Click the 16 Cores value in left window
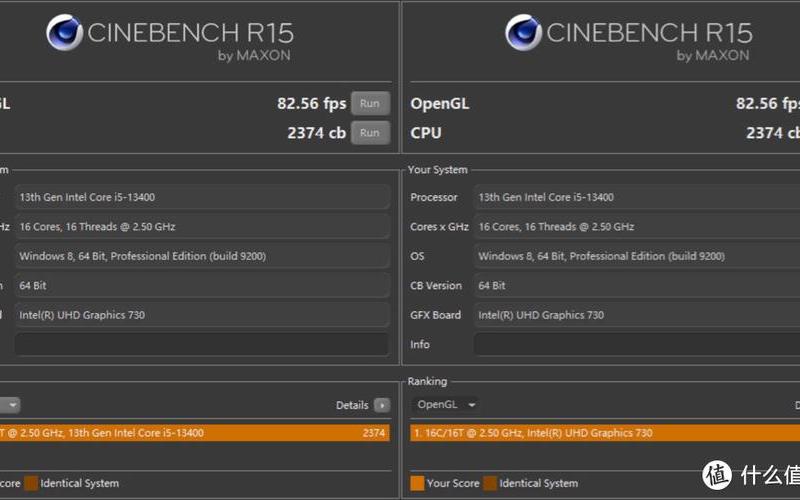 coord(202,227)
